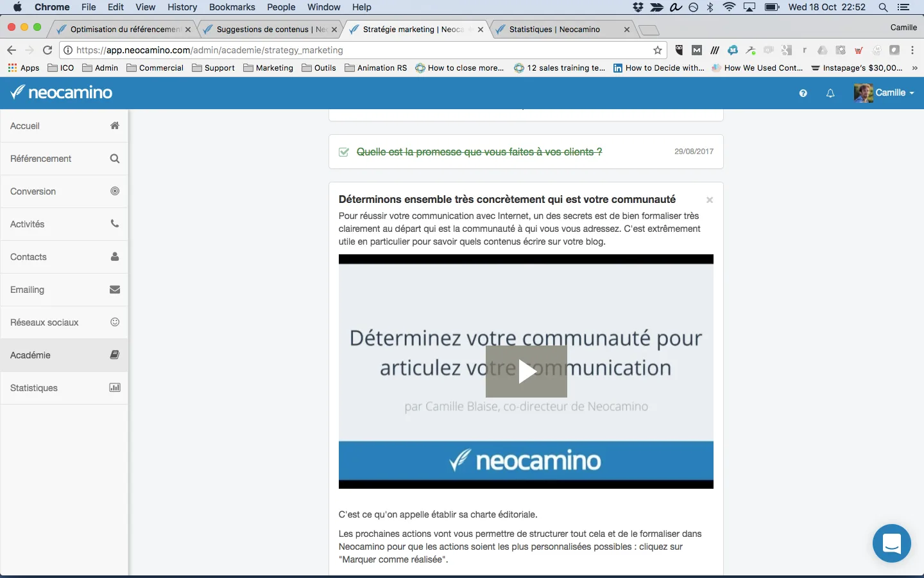Click the help question mark icon
924x578 pixels.
(x=803, y=93)
